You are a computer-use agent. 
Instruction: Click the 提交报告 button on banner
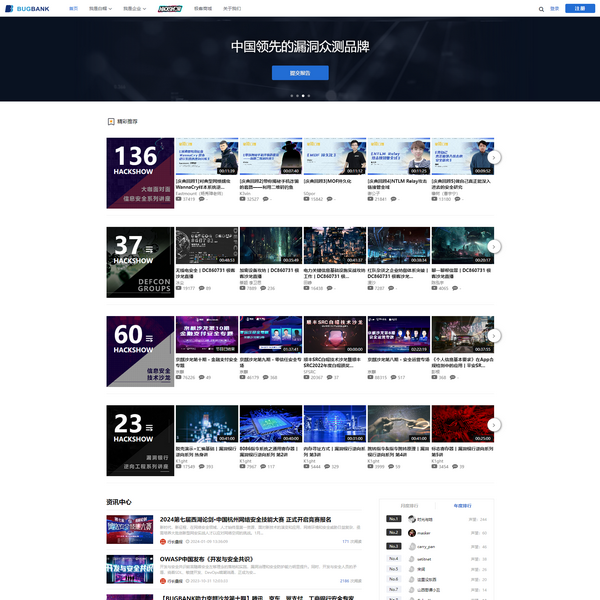[300, 73]
